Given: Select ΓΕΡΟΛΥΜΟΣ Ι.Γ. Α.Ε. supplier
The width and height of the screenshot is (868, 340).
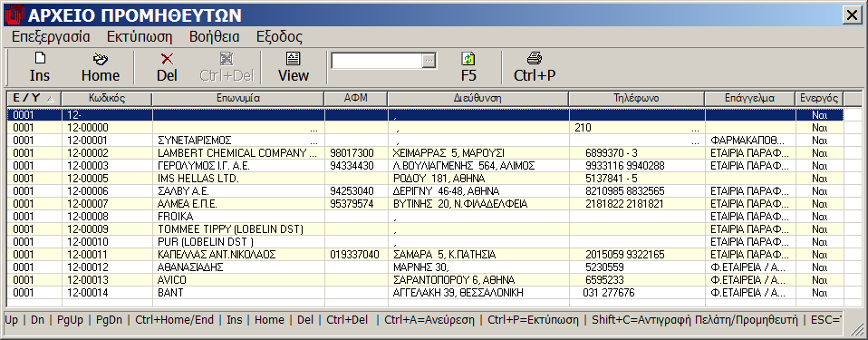Looking at the screenshot, I should [x=425, y=166].
